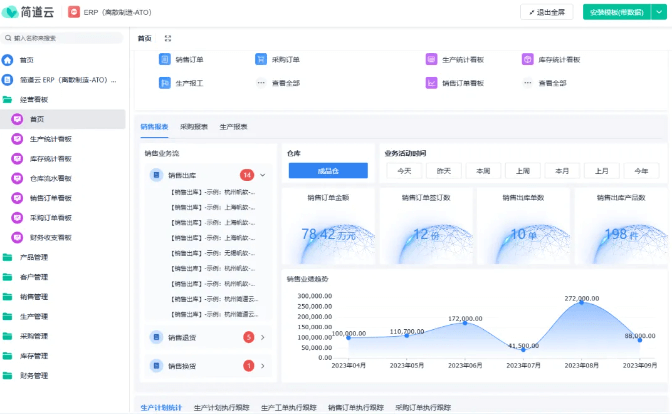Viewport: 672px width, 414px height.
Task: Click the 销售出库 document icon
Action: click(156, 175)
